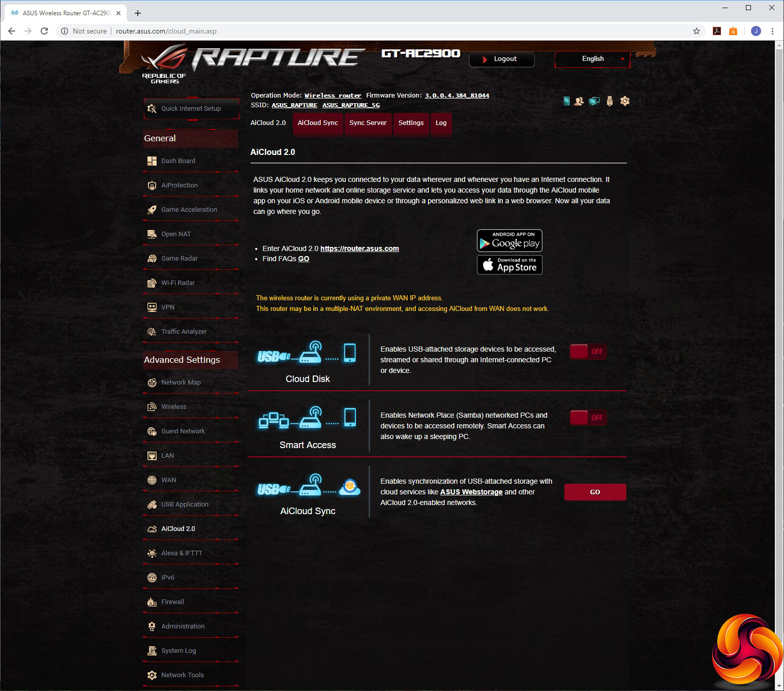This screenshot has width=784, height=691.
Task: Open Wireless in the sidebar
Action: [191, 407]
